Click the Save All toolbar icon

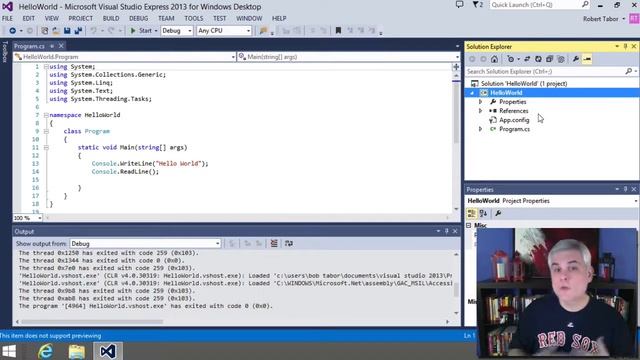78,31
